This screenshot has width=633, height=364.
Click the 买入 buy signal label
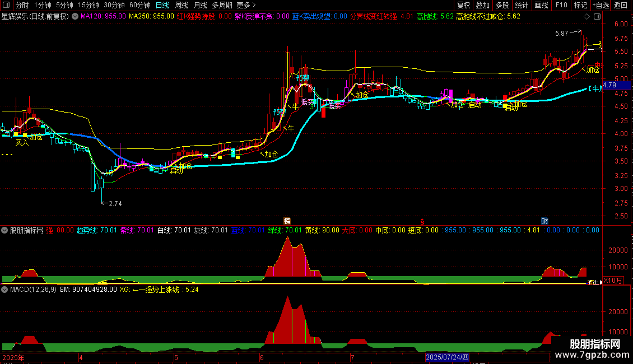pos(22,142)
